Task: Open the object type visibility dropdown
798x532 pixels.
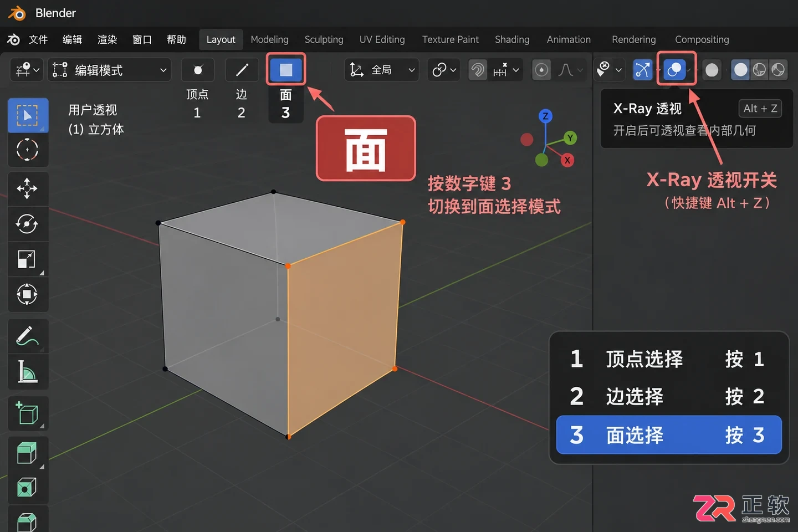Action: pos(609,70)
